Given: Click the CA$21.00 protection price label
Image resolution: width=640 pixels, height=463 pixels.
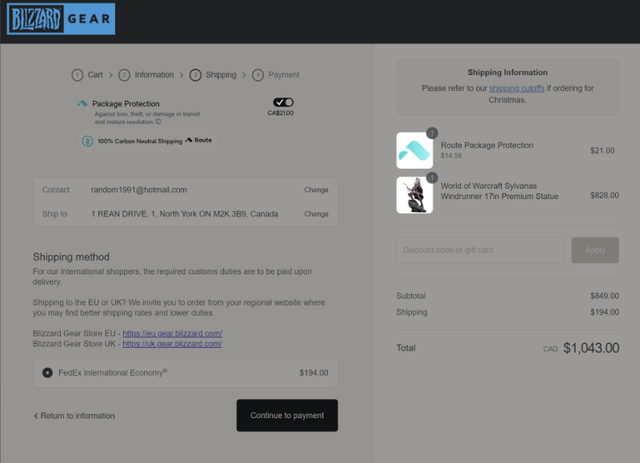Looking at the screenshot, I should click(280, 113).
